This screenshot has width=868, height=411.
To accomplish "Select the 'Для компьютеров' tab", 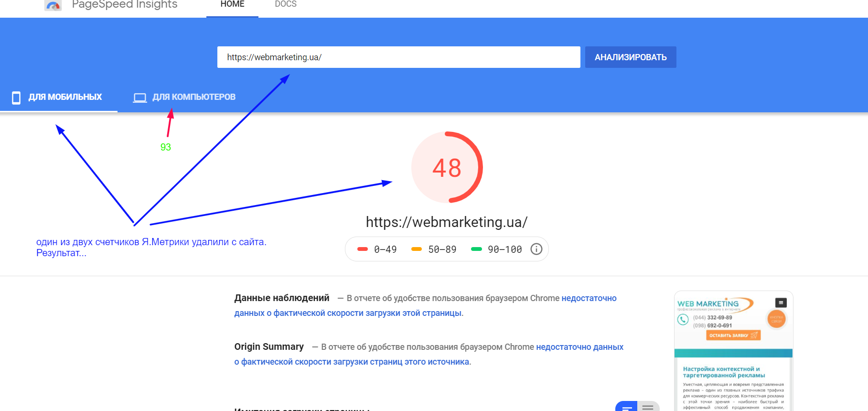I will 193,97.
